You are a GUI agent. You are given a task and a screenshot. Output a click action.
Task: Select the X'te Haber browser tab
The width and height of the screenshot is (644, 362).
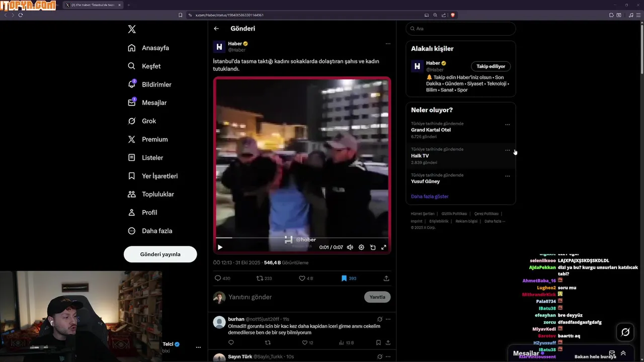pos(94,5)
